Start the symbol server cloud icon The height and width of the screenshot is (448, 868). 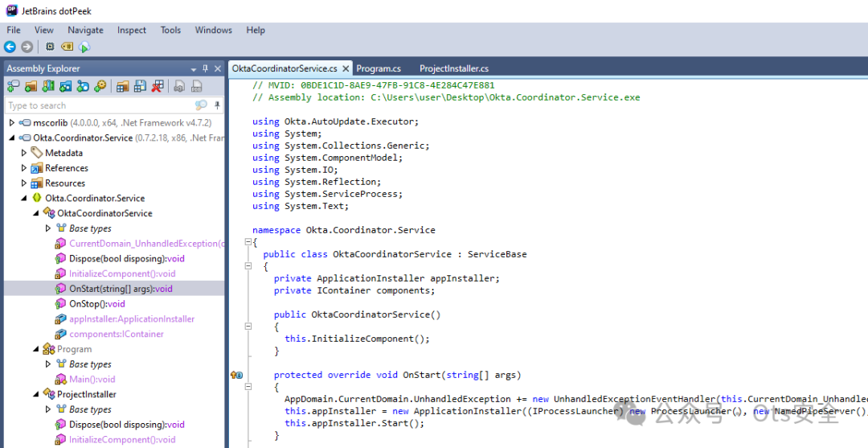[84, 47]
